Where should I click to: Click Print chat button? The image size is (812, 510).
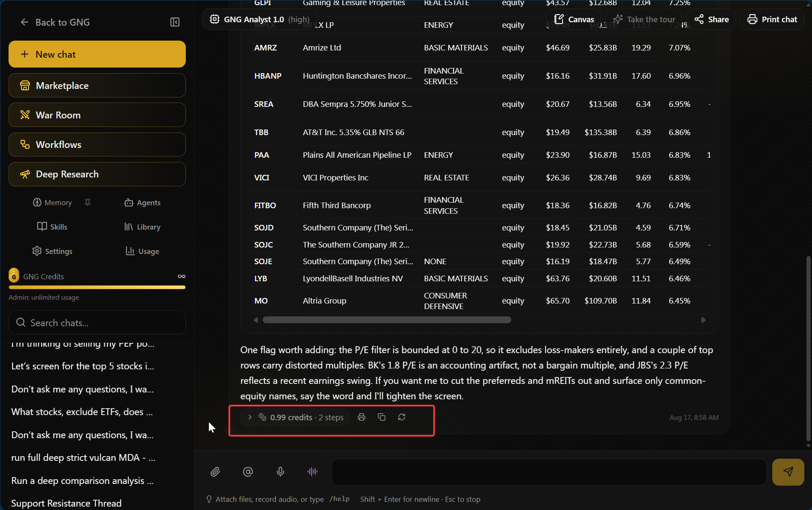click(772, 19)
